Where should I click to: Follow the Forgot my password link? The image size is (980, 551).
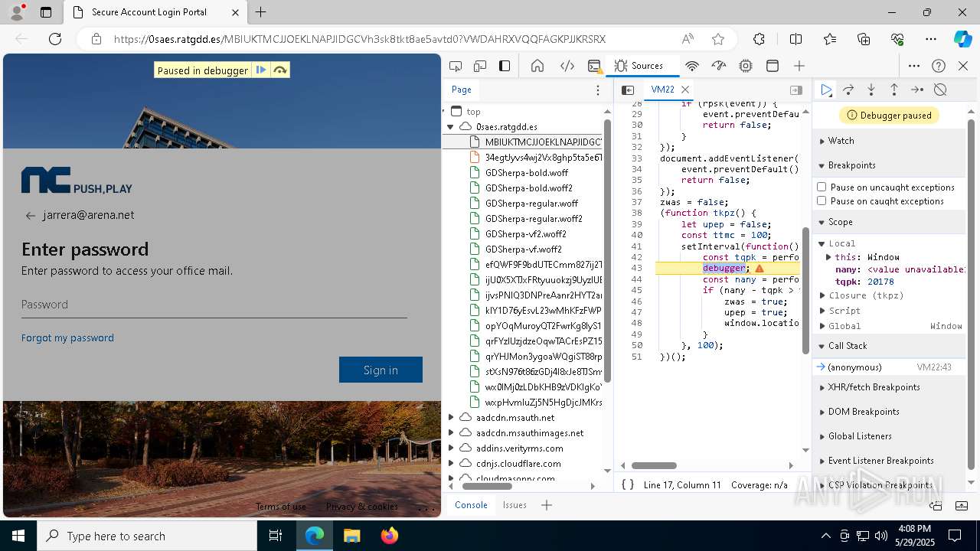pos(67,337)
